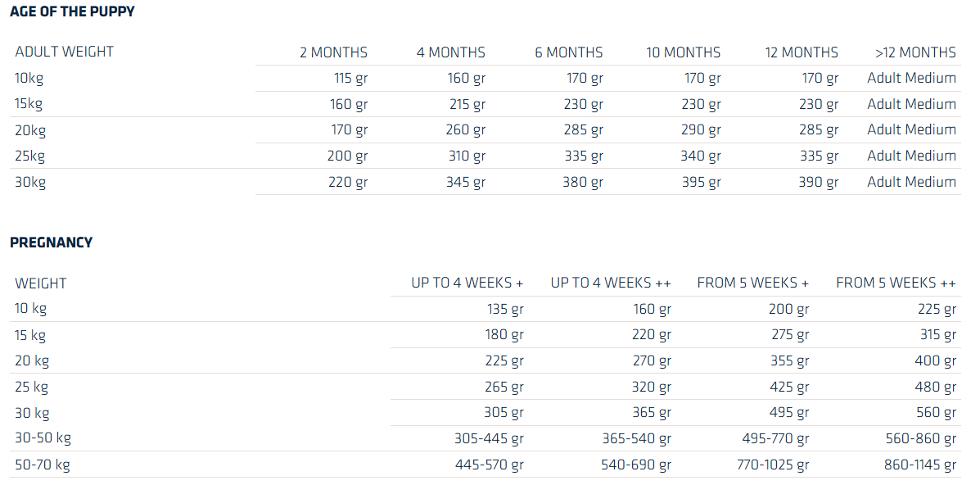980x485 pixels.
Task: Click the FROM 5 WEEKS + header
Action: point(752,283)
